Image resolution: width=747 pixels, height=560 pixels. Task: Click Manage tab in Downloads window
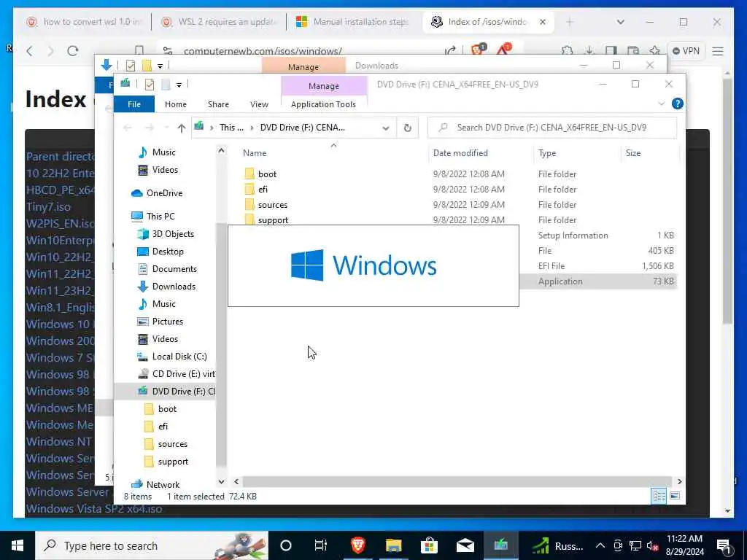[x=303, y=66]
